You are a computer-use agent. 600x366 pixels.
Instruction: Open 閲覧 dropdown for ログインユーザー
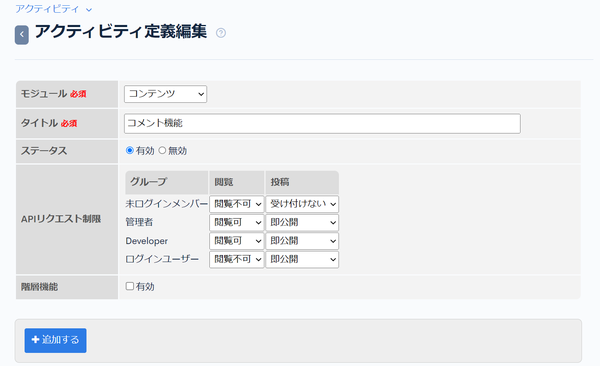236,259
